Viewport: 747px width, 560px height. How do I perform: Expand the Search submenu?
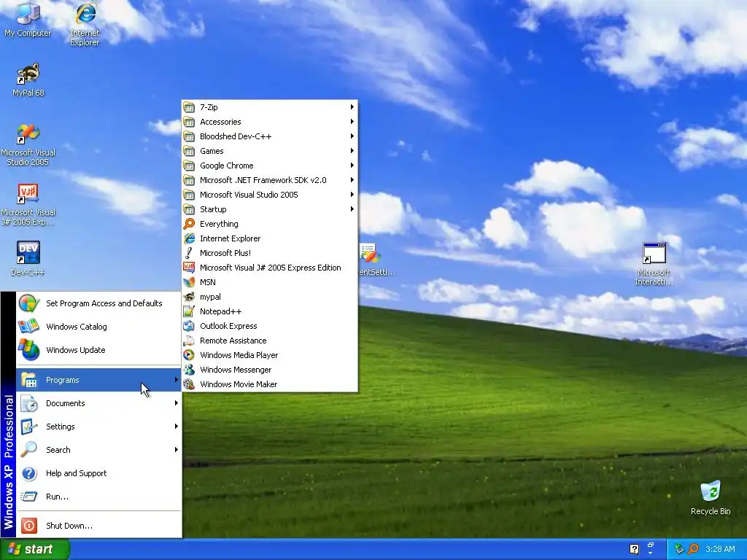click(98, 450)
